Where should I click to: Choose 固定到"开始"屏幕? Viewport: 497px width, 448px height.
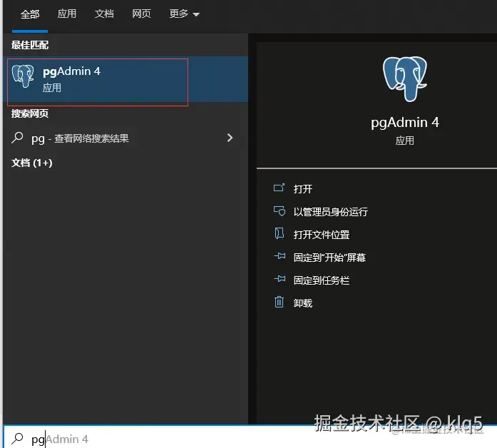click(329, 258)
